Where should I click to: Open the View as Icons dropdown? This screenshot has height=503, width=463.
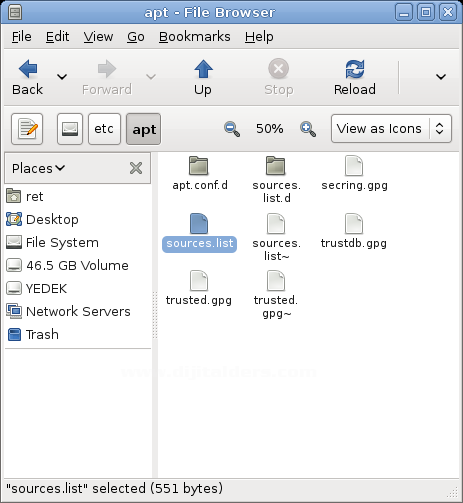pyautogui.click(x=391, y=129)
